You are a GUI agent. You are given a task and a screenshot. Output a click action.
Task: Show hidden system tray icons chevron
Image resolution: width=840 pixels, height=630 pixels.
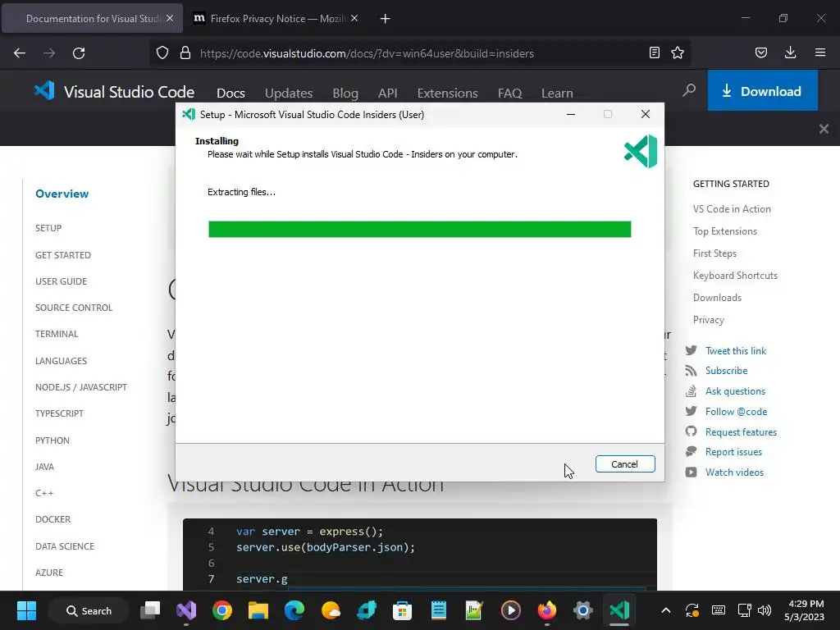666,610
